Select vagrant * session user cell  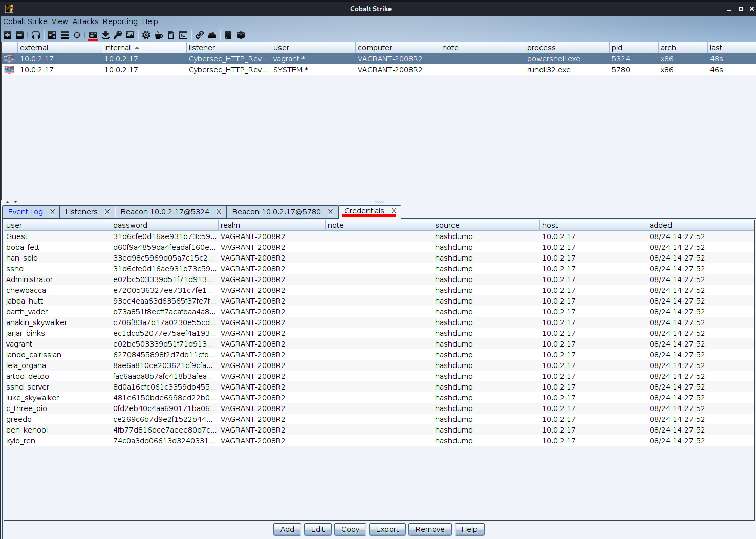(313, 59)
